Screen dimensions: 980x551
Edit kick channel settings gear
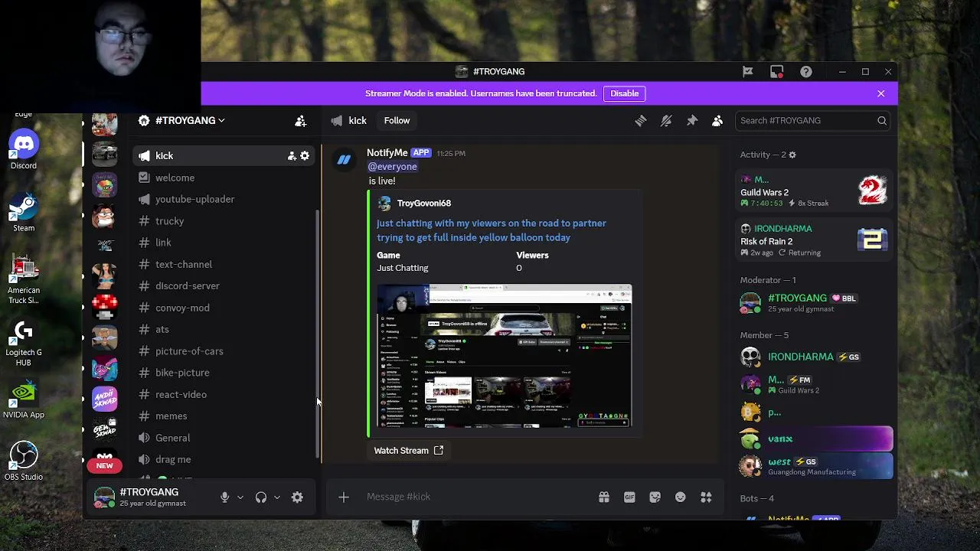[x=305, y=156]
